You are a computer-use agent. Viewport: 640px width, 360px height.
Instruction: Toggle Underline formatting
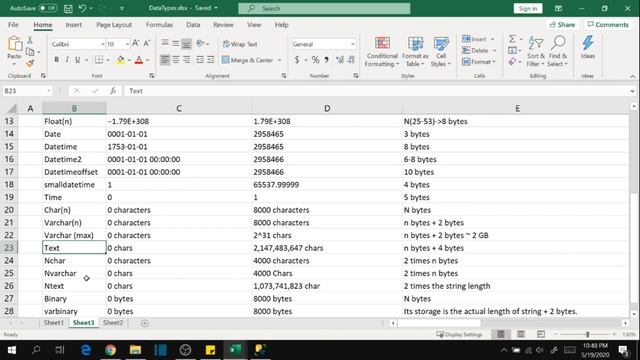(78, 60)
